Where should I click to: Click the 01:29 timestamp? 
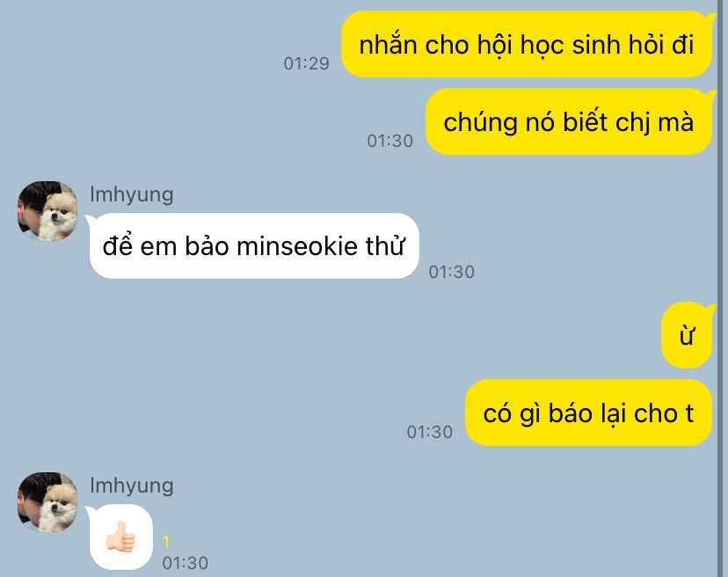(307, 63)
